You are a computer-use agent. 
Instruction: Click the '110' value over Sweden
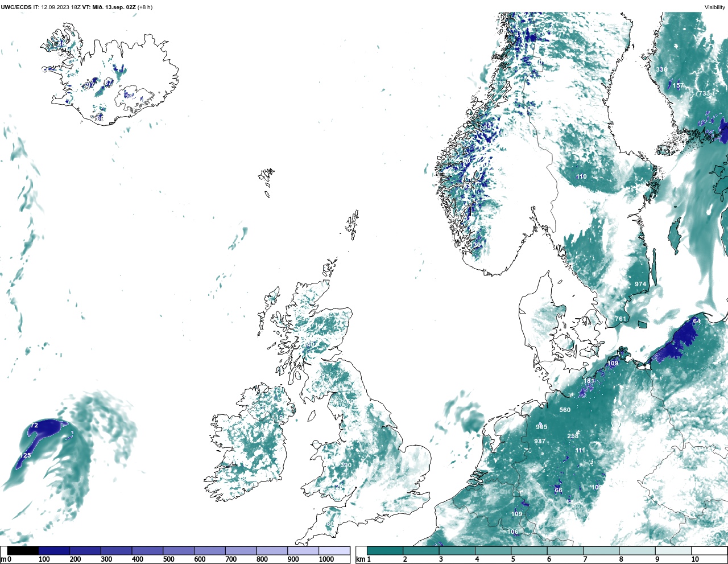(581, 176)
